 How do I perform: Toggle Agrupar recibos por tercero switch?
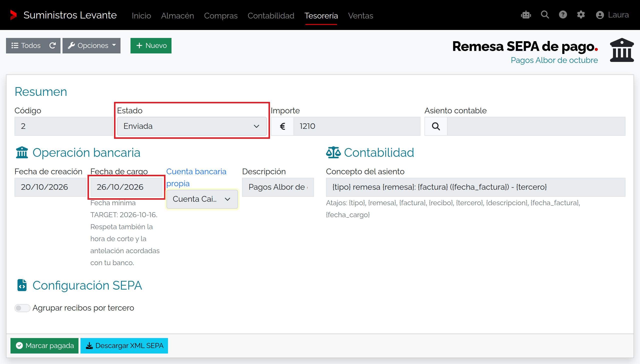click(x=22, y=308)
